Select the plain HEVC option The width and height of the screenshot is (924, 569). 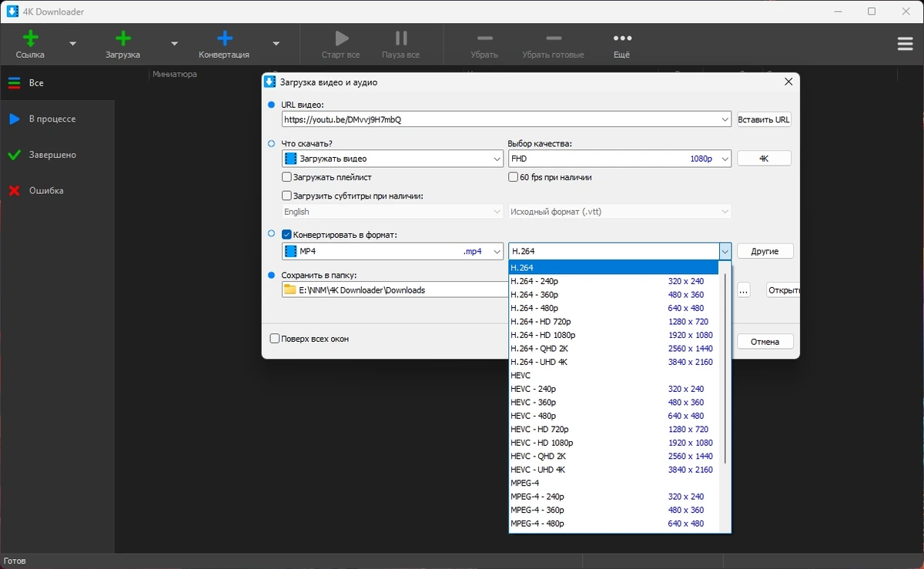pos(614,375)
